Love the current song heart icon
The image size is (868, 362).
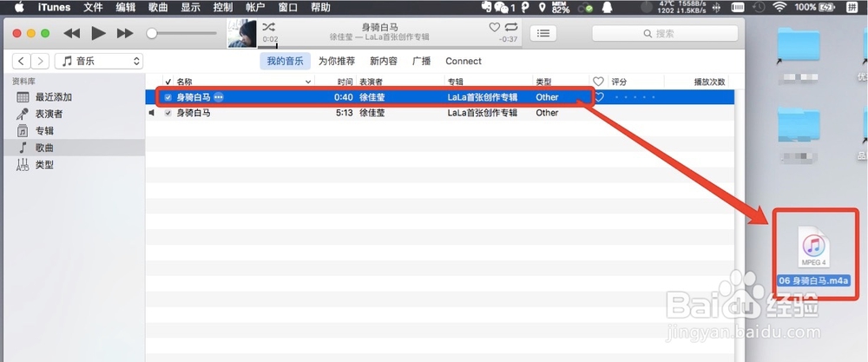pos(495,27)
